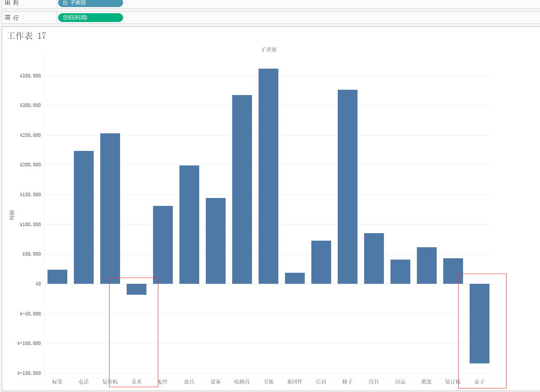The height and width of the screenshot is (392, 540).
Task: Click the ¥250,000 axis tick label
Action: click(30, 135)
